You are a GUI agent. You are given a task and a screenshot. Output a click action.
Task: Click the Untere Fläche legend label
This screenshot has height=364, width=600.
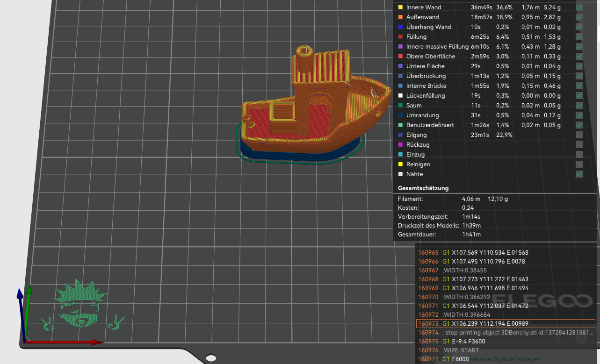click(x=425, y=66)
